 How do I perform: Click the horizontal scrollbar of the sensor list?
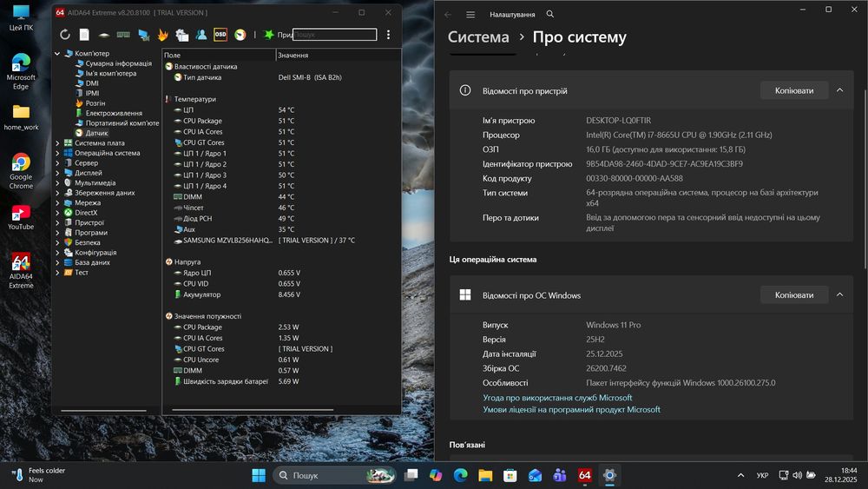click(x=253, y=410)
